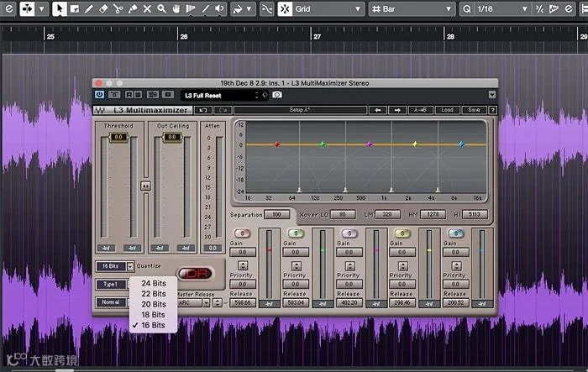This screenshot has width=588, height=372.
Task: Click the Xover LO 80 value field
Action: pyautogui.click(x=343, y=214)
